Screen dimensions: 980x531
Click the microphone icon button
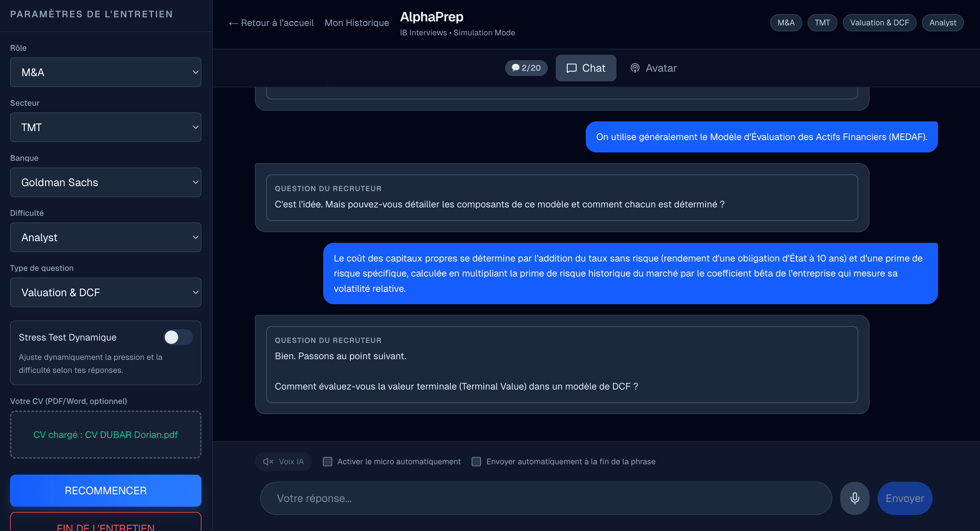pyautogui.click(x=855, y=498)
